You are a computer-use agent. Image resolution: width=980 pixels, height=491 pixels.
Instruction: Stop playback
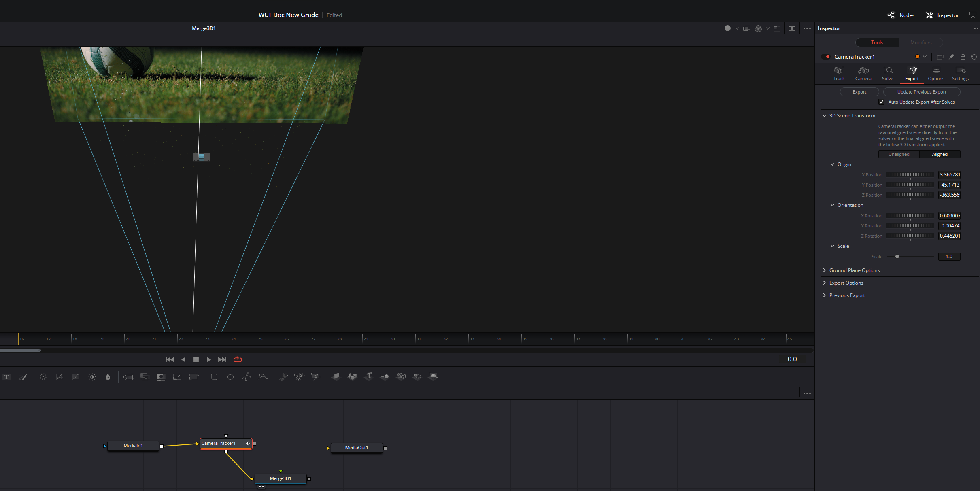[196, 359]
